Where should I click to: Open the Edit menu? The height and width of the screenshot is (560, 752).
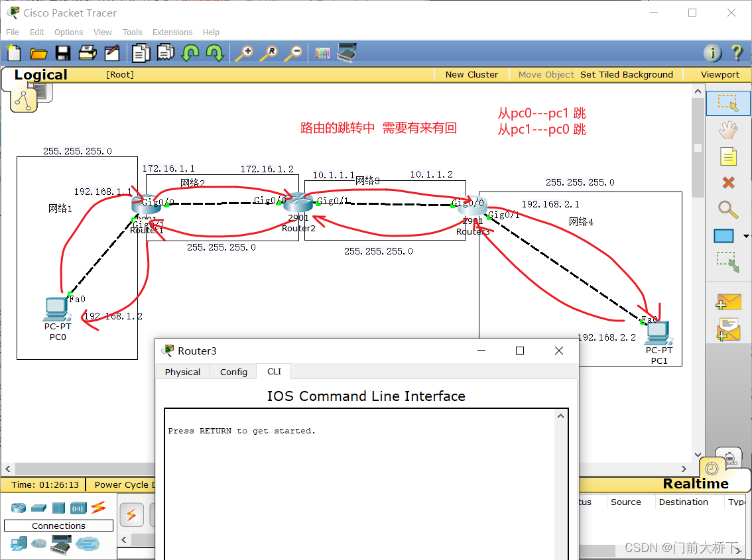tap(36, 32)
